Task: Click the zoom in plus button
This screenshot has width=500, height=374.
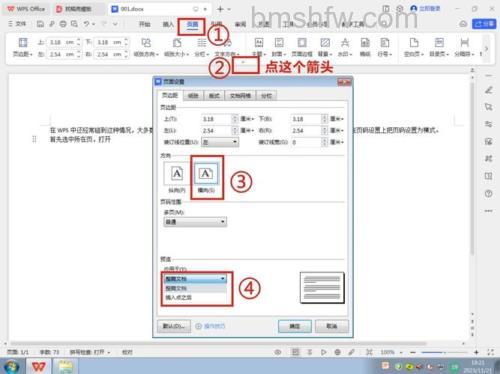Action: click(476, 352)
